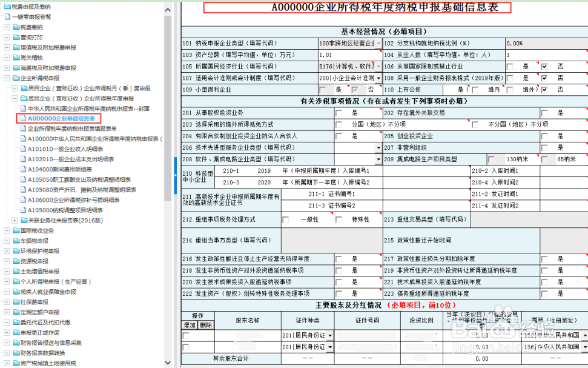
Task: Open 中华人民共和国企业所得税年度纳税申报表--封面
Action: click(x=89, y=109)
